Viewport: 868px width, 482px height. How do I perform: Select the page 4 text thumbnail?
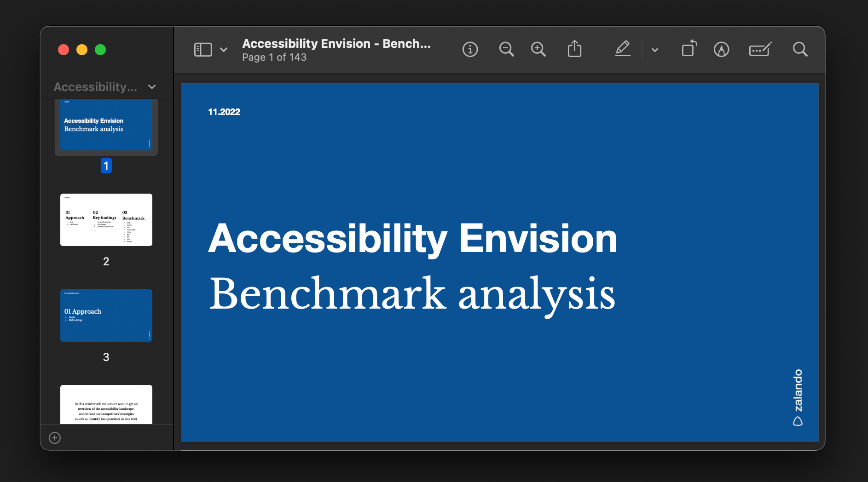(106, 404)
